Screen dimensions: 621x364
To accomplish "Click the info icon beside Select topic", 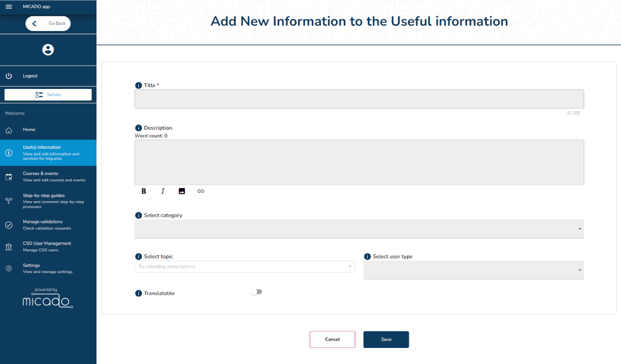I will (x=138, y=256).
